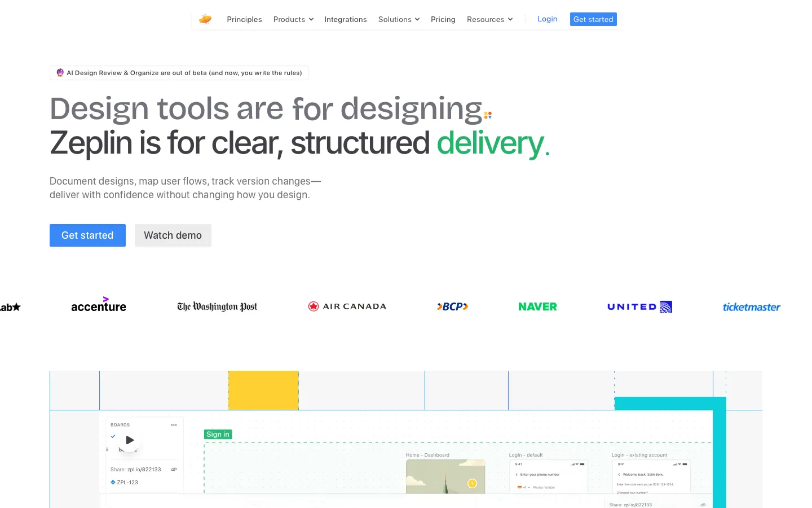
Task: Open the AI Design Review beta announcement
Action: 179,73
